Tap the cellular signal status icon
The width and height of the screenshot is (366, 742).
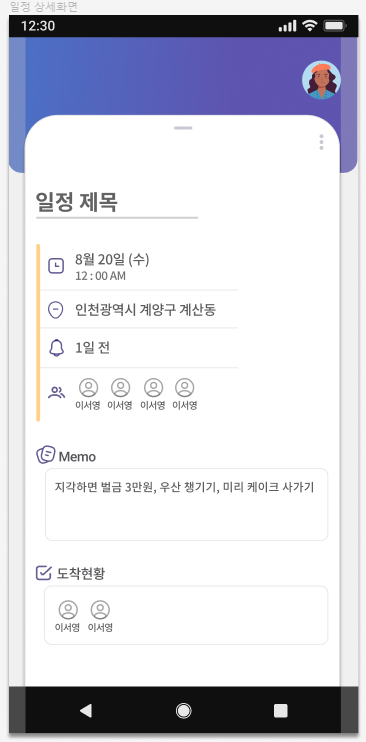point(287,26)
